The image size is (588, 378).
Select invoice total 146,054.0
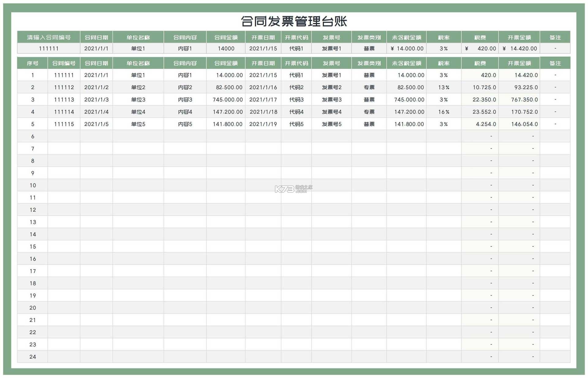519,124
